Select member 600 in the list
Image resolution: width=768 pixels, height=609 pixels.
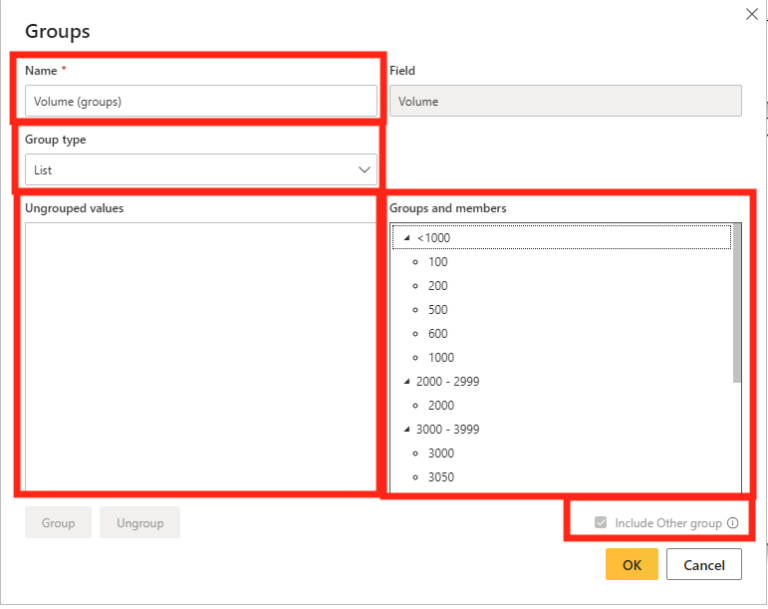pos(437,334)
